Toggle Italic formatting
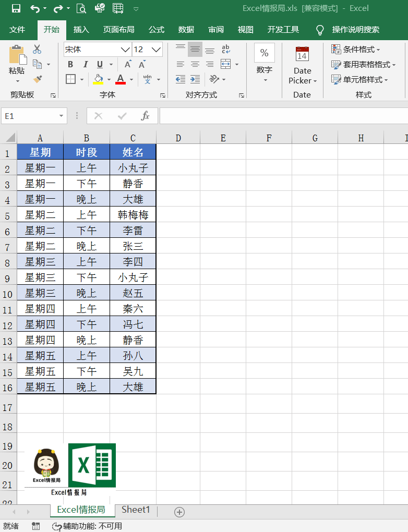Image resolution: width=408 pixels, height=532 pixels. click(85, 65)
